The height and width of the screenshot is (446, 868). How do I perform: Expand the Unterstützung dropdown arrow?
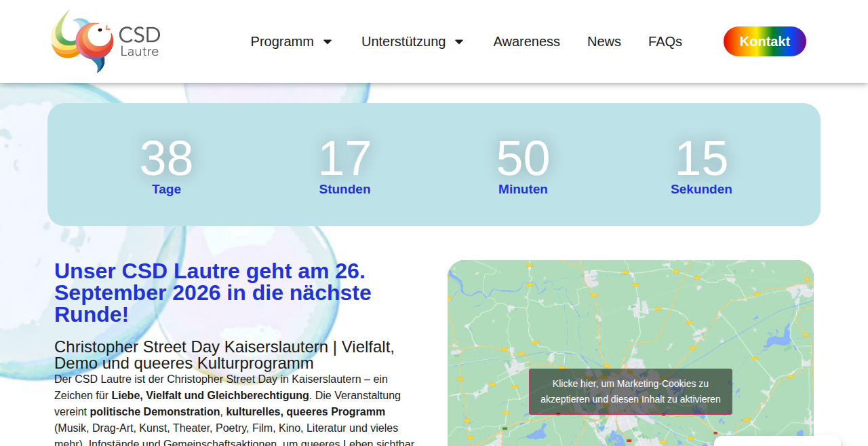click(459, 42)
